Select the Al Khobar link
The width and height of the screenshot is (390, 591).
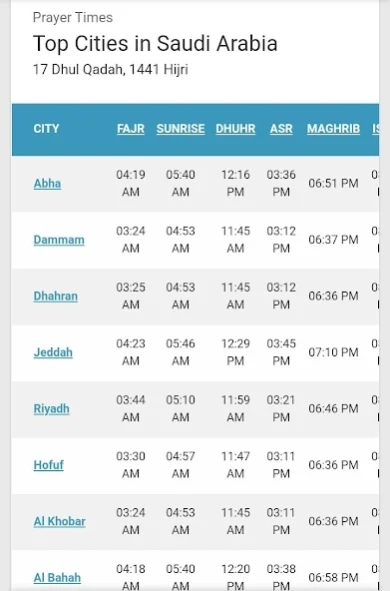60,521
